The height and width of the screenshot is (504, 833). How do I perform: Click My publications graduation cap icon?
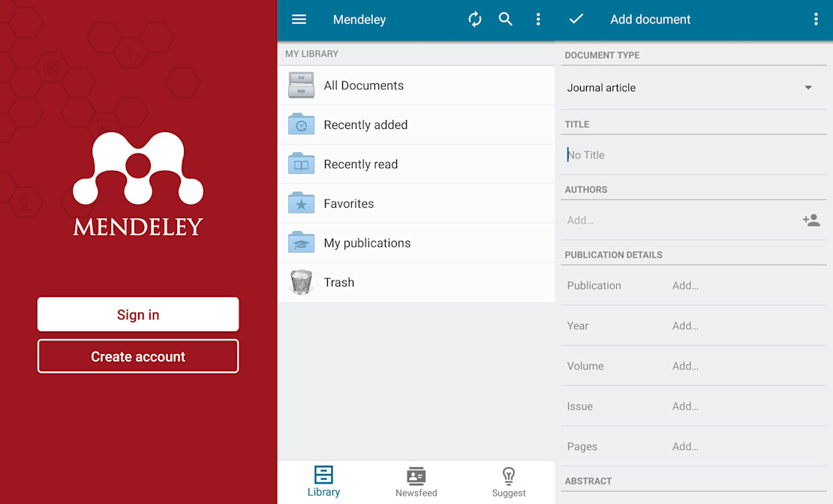click(x=301, y=242)
